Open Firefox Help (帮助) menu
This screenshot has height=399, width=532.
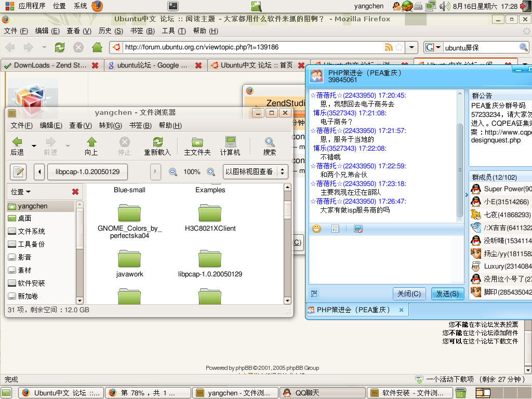pos(206,31)
